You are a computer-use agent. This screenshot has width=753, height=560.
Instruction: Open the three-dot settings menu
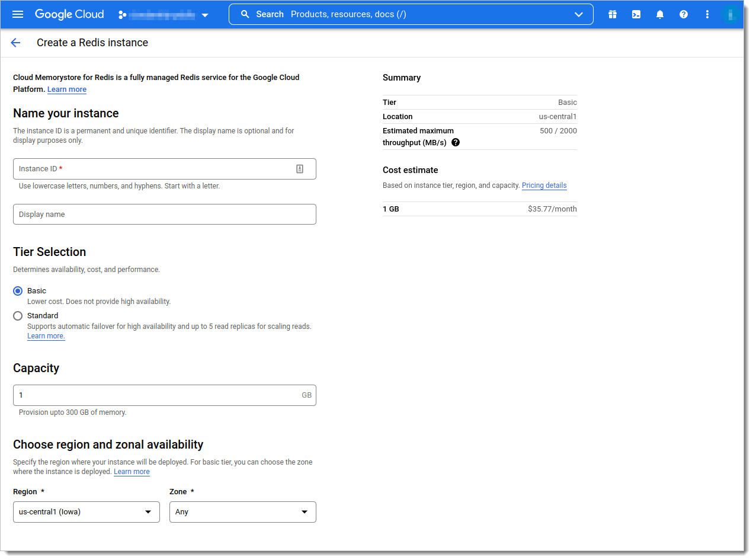point(707,14)
